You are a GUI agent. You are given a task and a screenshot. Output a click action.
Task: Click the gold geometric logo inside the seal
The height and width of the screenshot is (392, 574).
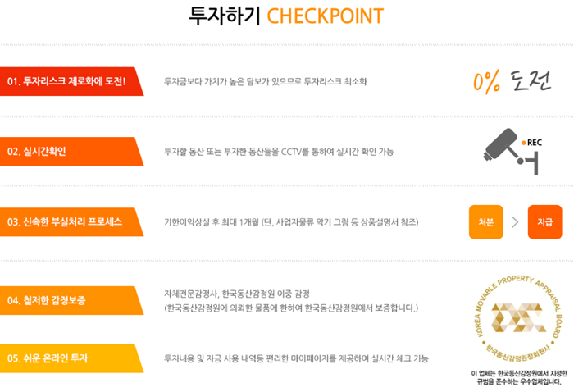pyautogui.click(x=519, y=317)
